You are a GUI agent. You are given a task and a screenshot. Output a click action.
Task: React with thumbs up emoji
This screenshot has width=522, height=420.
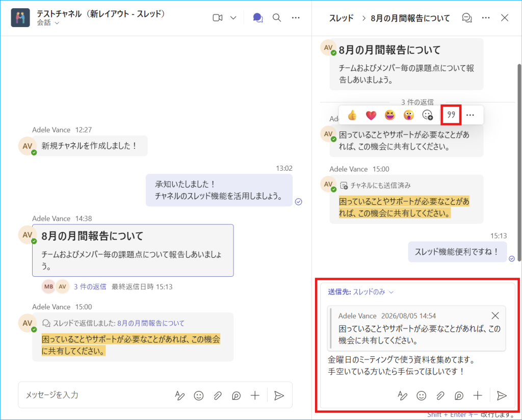tap(352, 115)
